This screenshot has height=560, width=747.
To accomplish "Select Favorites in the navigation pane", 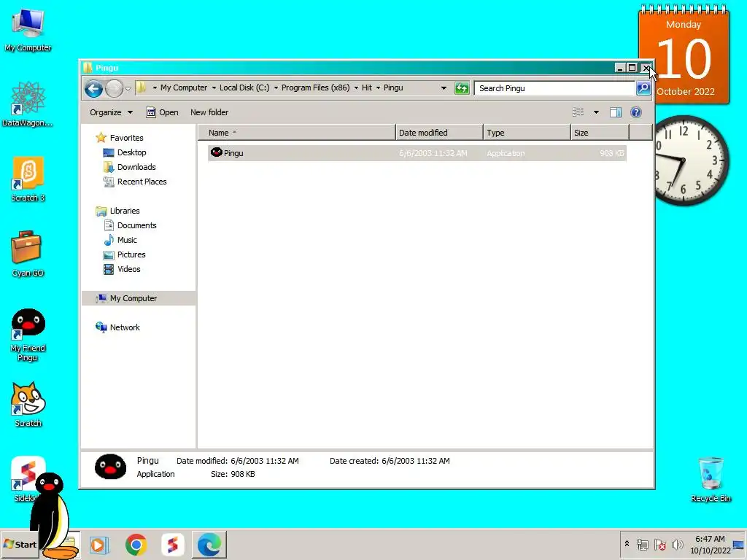I will (x=120, y=138).
